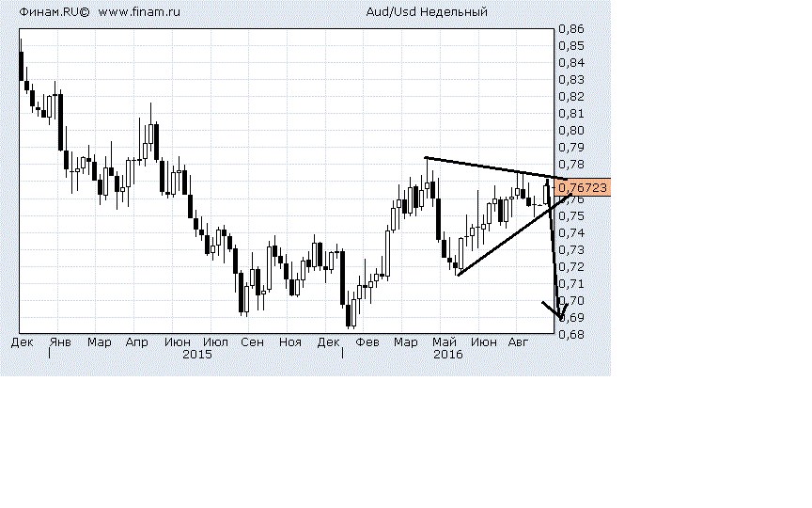Image resolution: width=812 pixels, height=508 pixels.
Task: Click the 0,68 price axis label
Action: pyautogui.click(x=571, y=335)
